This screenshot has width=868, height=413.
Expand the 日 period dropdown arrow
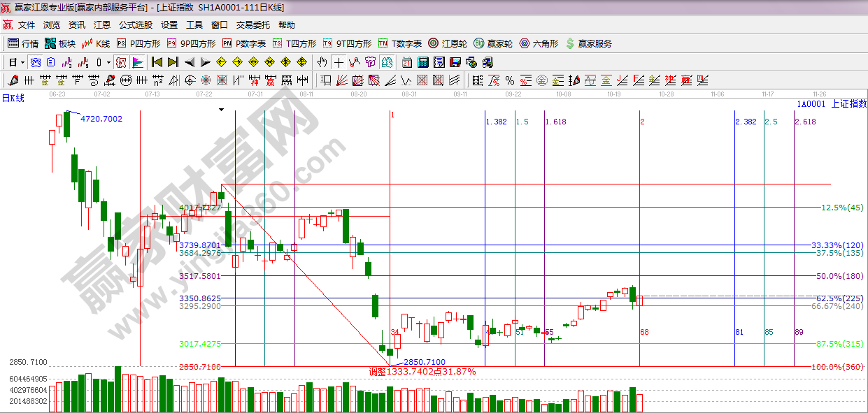click(22, 62)
